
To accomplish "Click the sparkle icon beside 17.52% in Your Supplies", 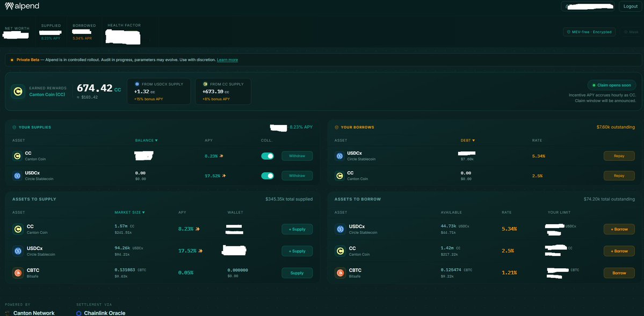I will (x=224, y=175).
